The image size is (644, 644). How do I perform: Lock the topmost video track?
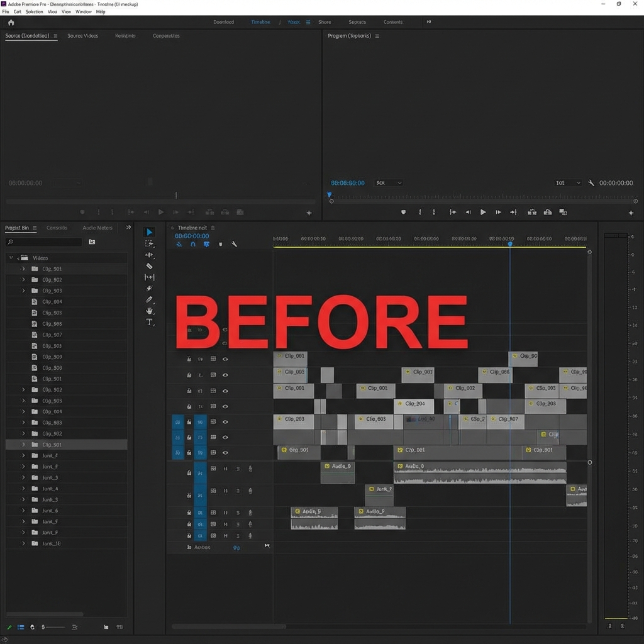[x=189, y=358]
